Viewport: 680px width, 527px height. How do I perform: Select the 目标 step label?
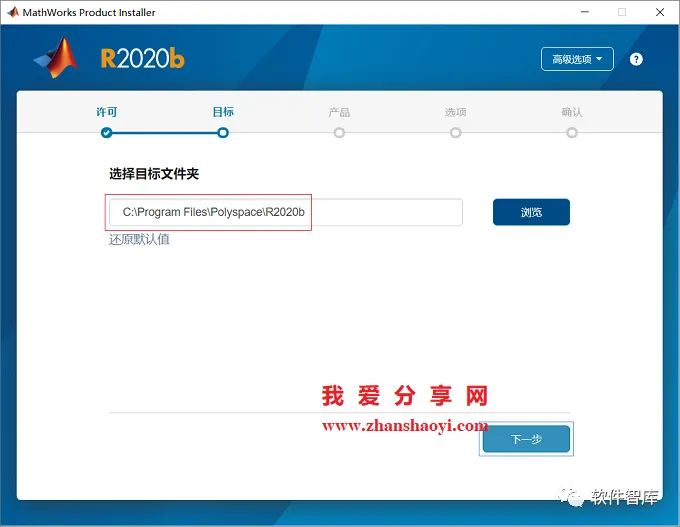[223, 112]
